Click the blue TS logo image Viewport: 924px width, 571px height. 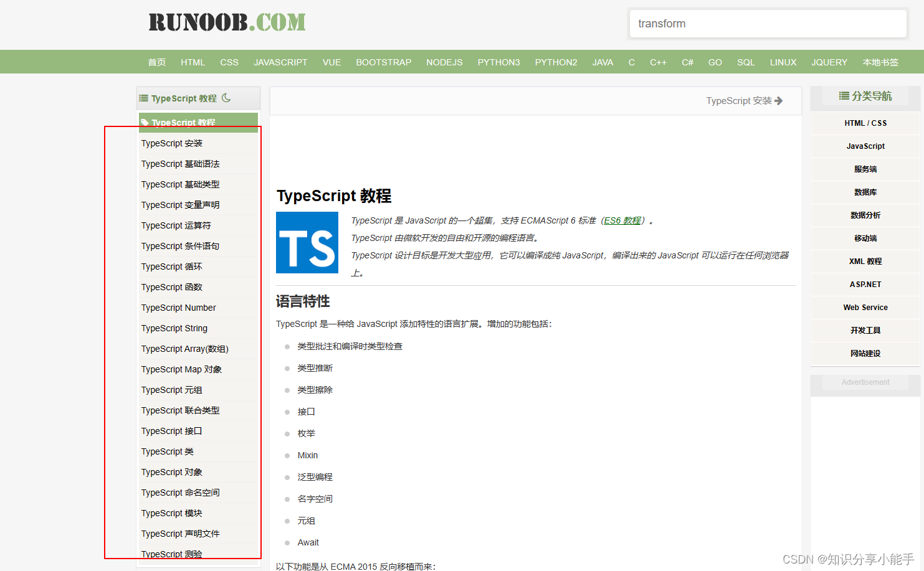click(x=307, y=242)
